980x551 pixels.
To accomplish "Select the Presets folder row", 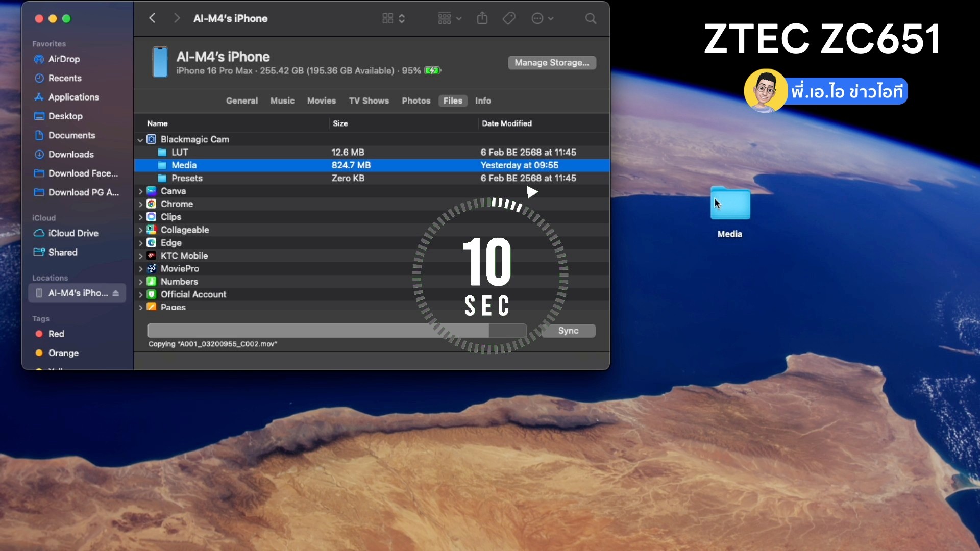I will pyautogui.click(x=372, y=178).
